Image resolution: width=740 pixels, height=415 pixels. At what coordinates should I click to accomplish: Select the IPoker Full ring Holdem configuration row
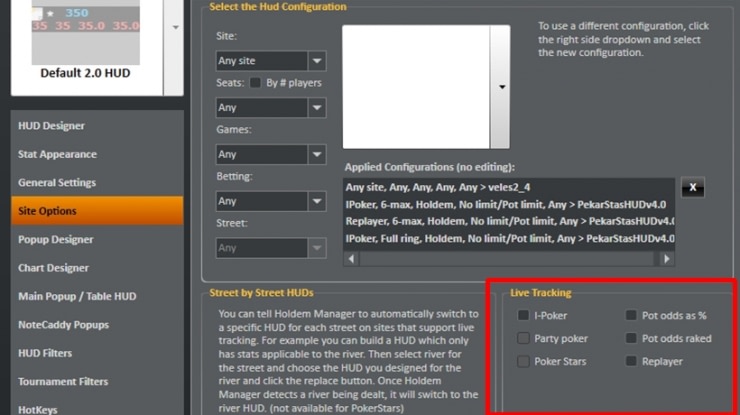point(509,238)
